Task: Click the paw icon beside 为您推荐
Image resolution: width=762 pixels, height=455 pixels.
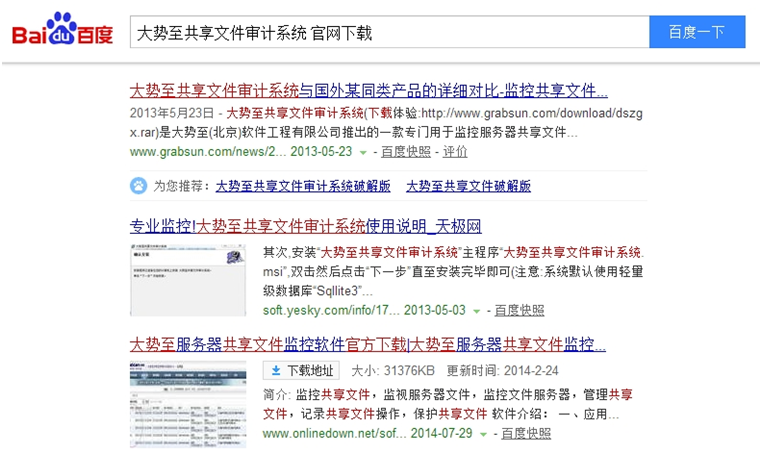Action: click(x=138, y=186)
